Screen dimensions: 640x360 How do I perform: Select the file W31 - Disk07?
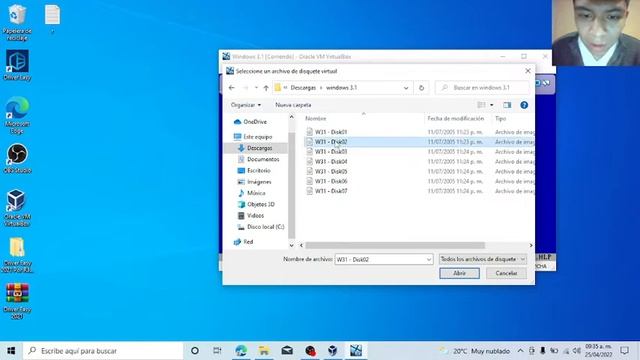(x=331, y=191)
